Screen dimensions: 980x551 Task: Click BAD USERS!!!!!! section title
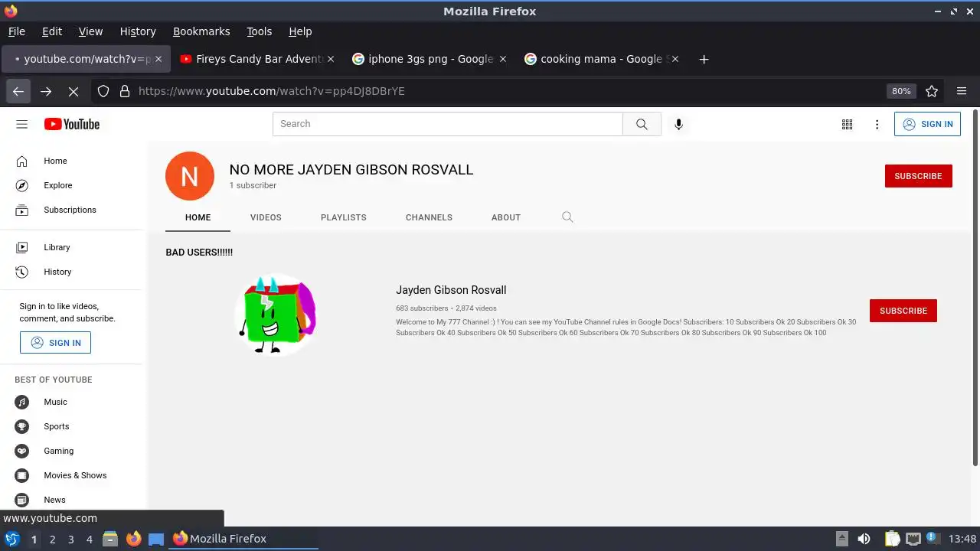(x=199, y=252)
